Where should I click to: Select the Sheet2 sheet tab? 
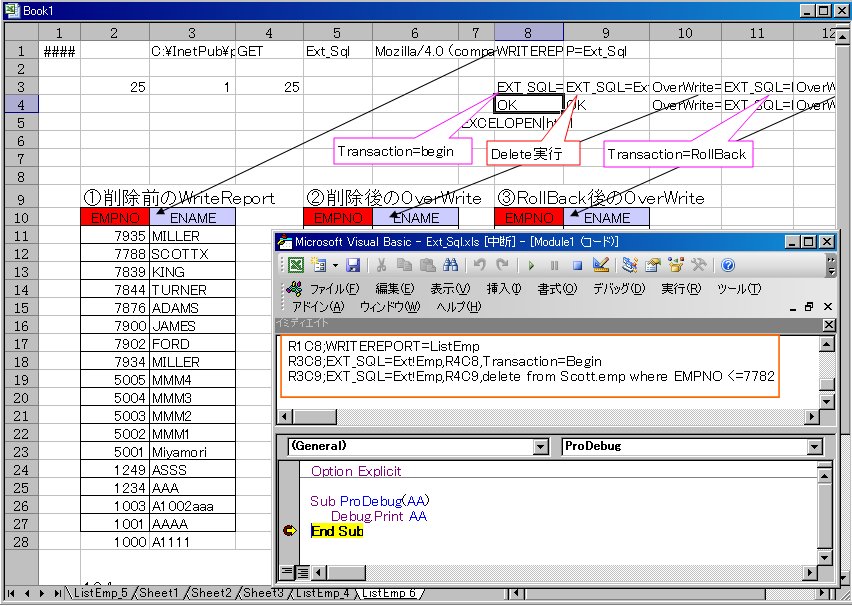pos(211,593)
